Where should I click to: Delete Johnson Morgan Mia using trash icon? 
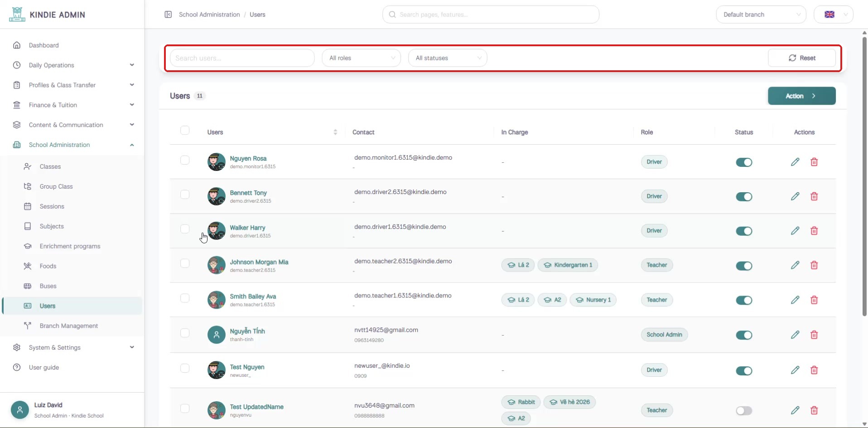[814, 265]
